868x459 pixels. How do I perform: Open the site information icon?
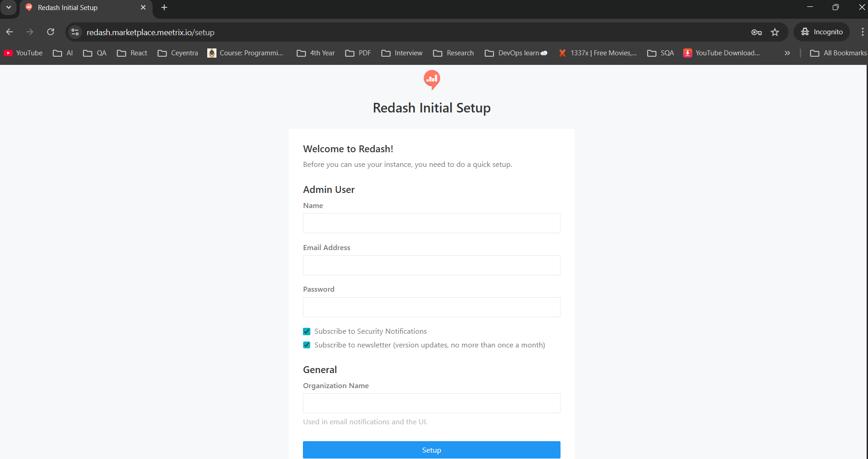tap(75, 32)
